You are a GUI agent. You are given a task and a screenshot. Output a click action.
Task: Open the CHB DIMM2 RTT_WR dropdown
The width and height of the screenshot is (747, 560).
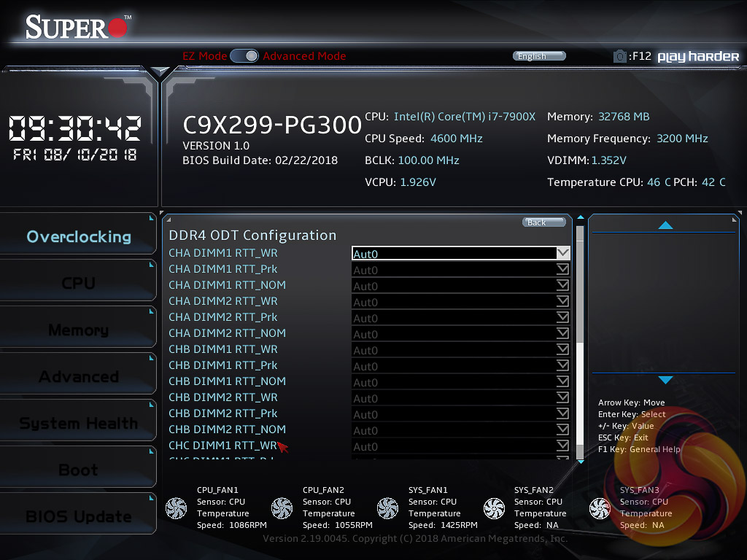point(460,398)
